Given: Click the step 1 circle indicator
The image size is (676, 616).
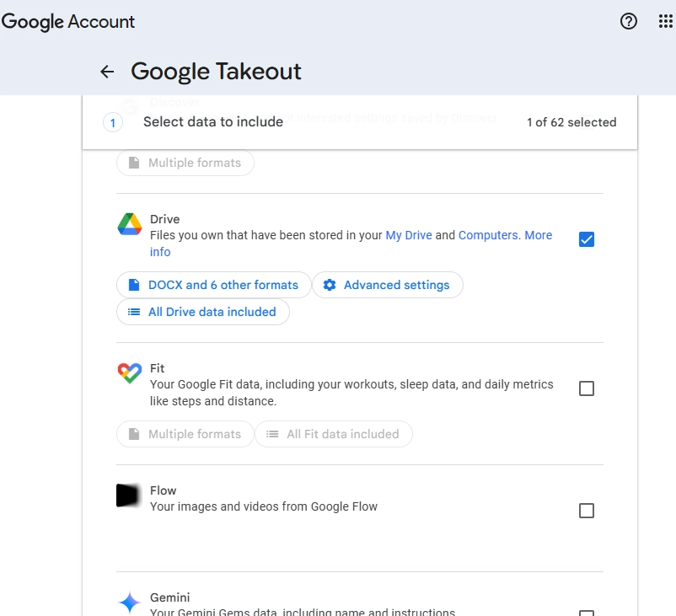Looking at the screenshot, I should point(112,122).
